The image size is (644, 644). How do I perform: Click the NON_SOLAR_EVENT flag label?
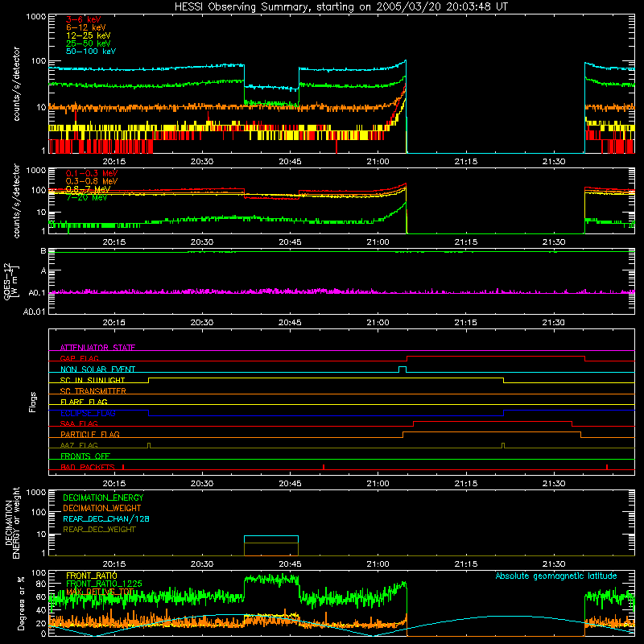[97, 369]
